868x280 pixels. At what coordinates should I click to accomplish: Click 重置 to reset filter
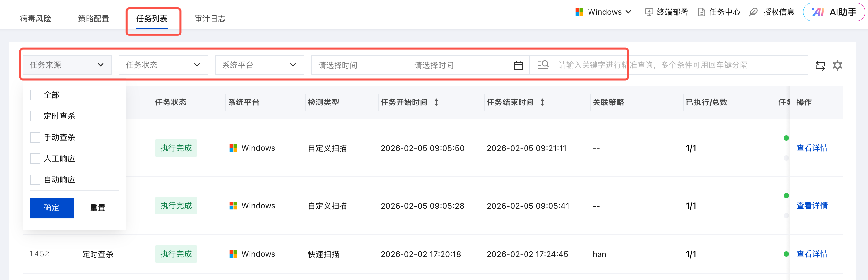[98, 208]
